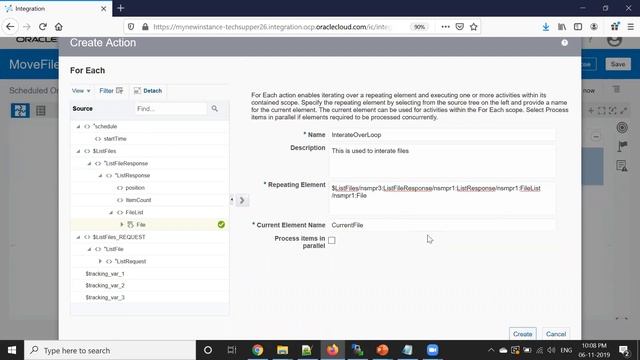Screen dimensions: 640x360
Task: Open the help icon in dialog header
Action: (x=564, y=42)
